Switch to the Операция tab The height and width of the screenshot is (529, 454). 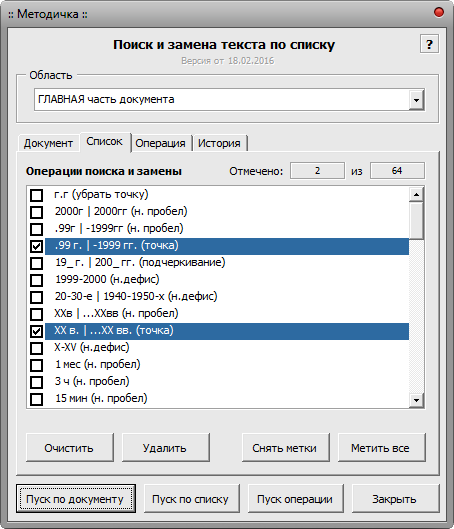(x=161, y=143)
